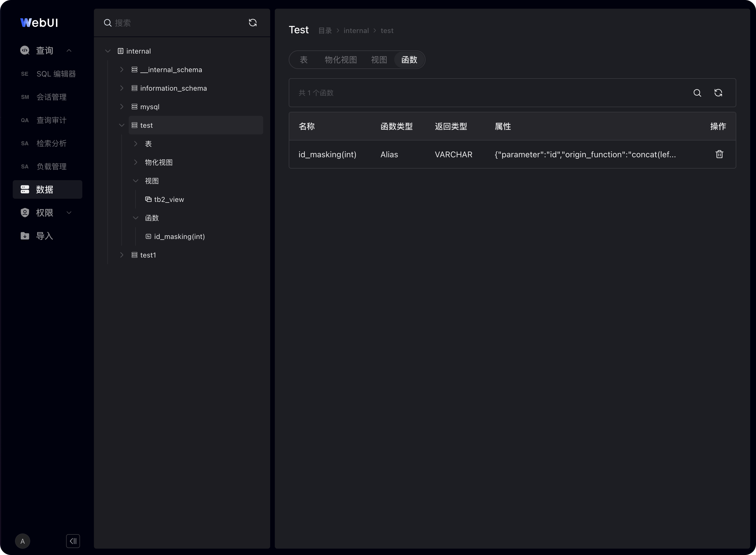
Task: Delete the id_masking(int) function
Action: pyautogui.click(x=719, y=154)
